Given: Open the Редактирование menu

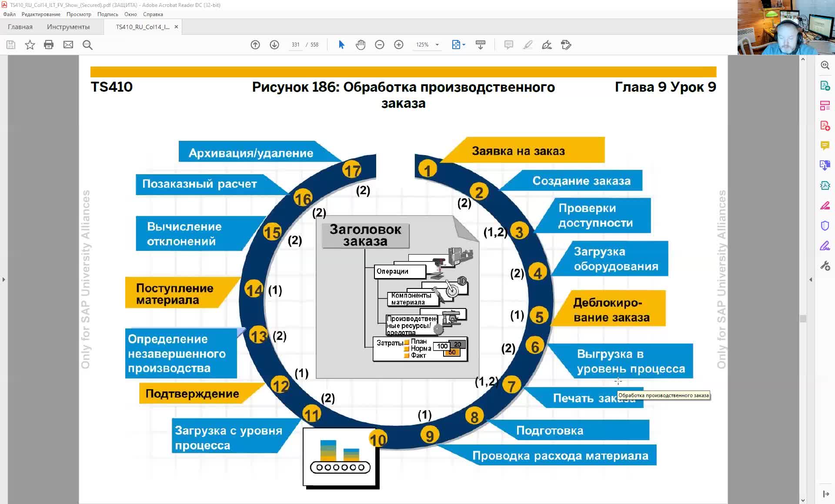Looking at the screenshot, I should point(41,14).
